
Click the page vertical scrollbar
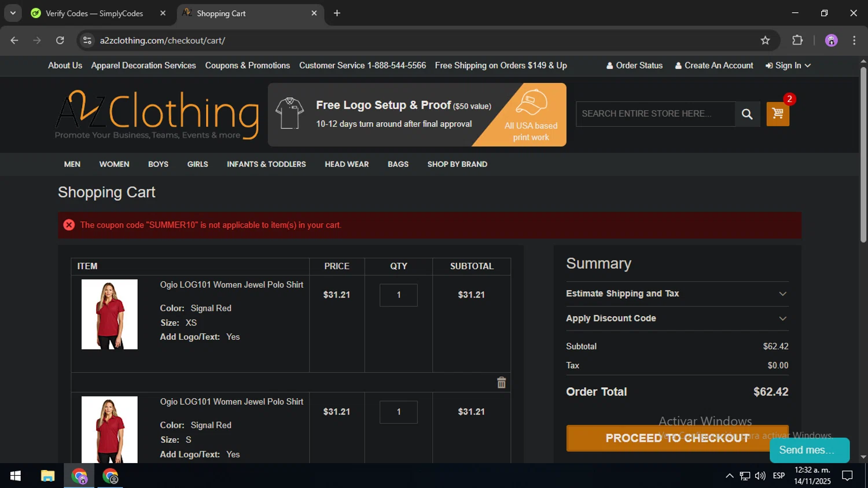click(x=863, y=155)
